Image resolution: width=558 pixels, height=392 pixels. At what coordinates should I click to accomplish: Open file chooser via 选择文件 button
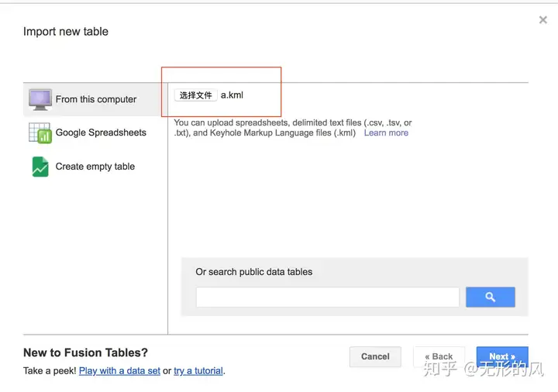click(x=196, y=95)
